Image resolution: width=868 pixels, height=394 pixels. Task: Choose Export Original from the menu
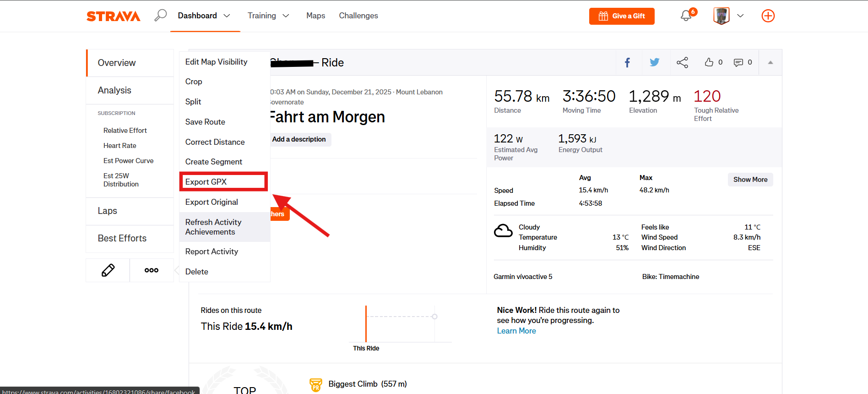tap(224, 202)
